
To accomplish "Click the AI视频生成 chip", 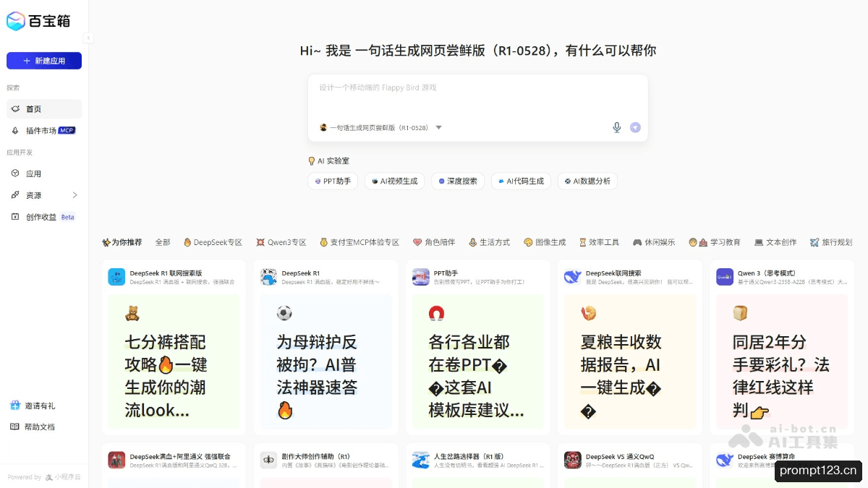I will (x=395, y=181).
